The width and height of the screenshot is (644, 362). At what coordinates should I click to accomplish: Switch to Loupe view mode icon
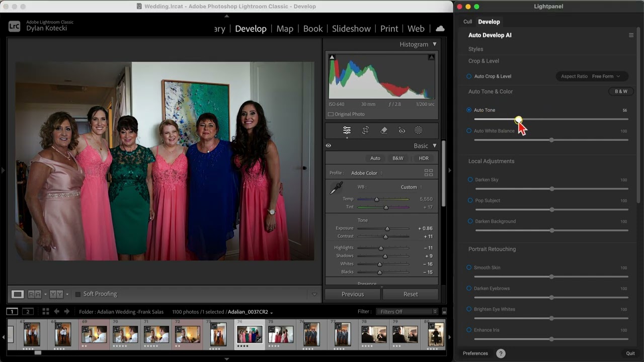point(18,294)
